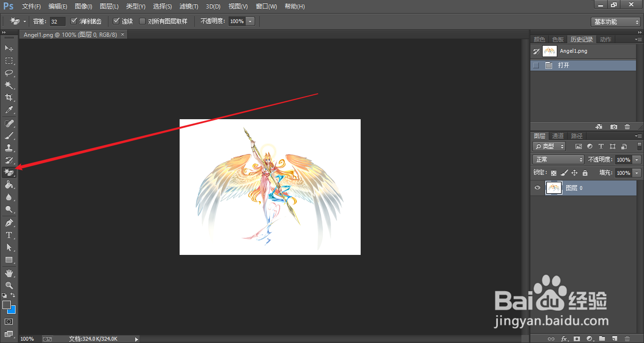Enable 对所有图层取样 checkbox
Image resolution: width=644 pixels, height=343 pixels.
[x=142, y=21]
